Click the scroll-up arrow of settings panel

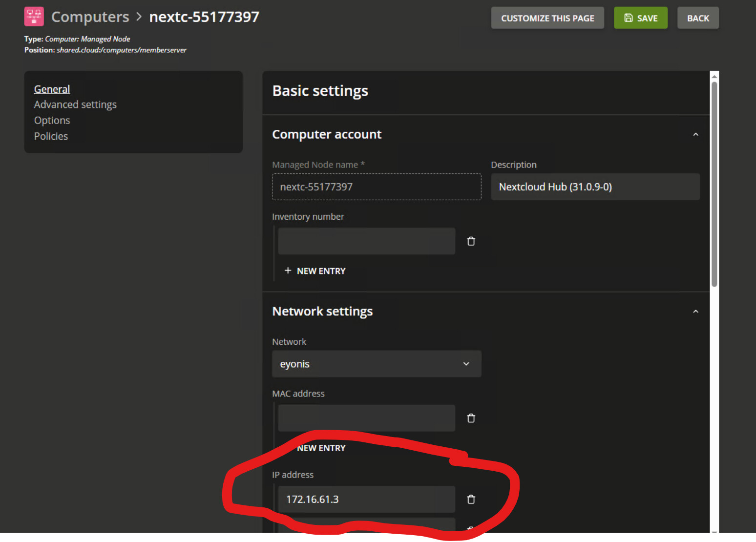[714, 76]
